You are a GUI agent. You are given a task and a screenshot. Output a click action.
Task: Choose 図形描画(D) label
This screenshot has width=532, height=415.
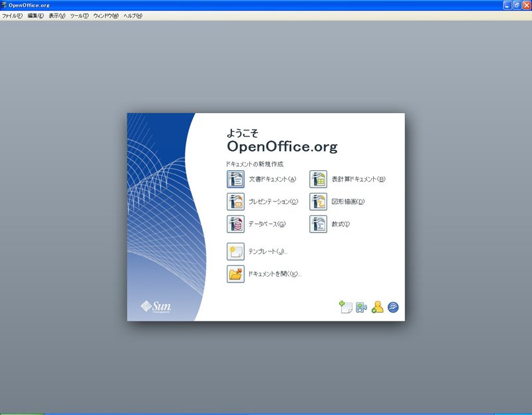pos(348,202)
